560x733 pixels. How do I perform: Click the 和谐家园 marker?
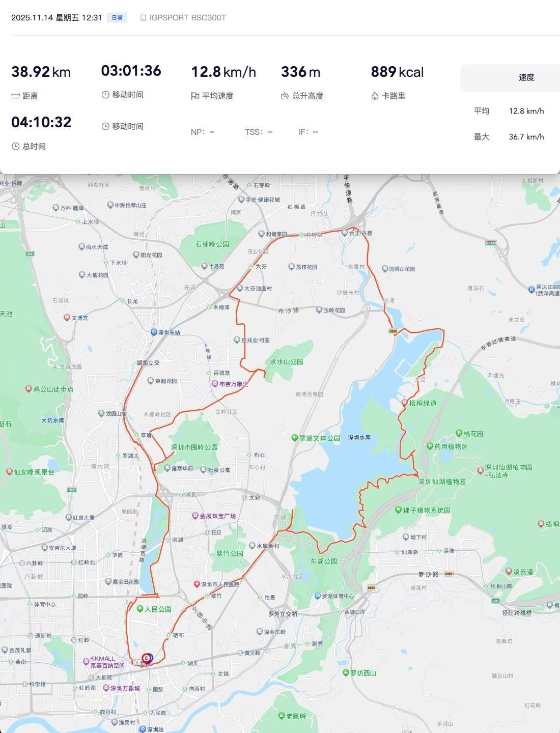(261, 234)
